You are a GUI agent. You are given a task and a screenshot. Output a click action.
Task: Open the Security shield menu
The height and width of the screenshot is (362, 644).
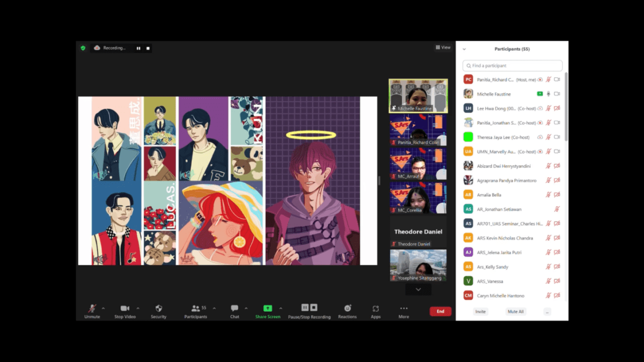coord(158,309)
